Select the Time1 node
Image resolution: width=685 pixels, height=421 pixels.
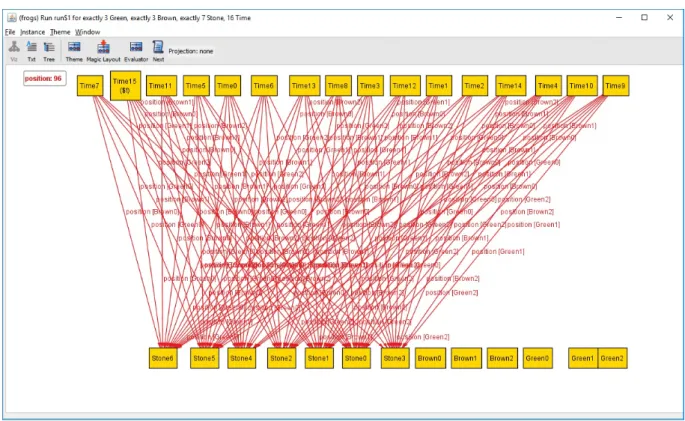pyautogui.click(x=439, y=86)
